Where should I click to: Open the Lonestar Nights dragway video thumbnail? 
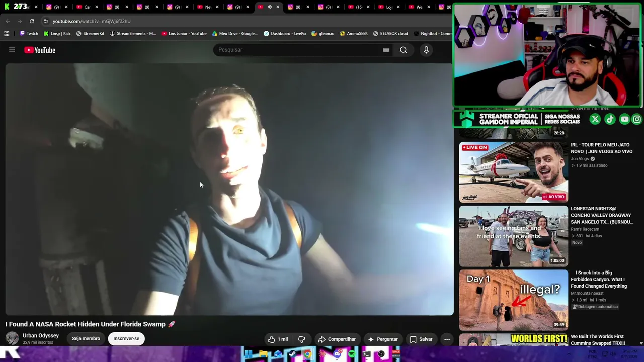coord(513,236)
